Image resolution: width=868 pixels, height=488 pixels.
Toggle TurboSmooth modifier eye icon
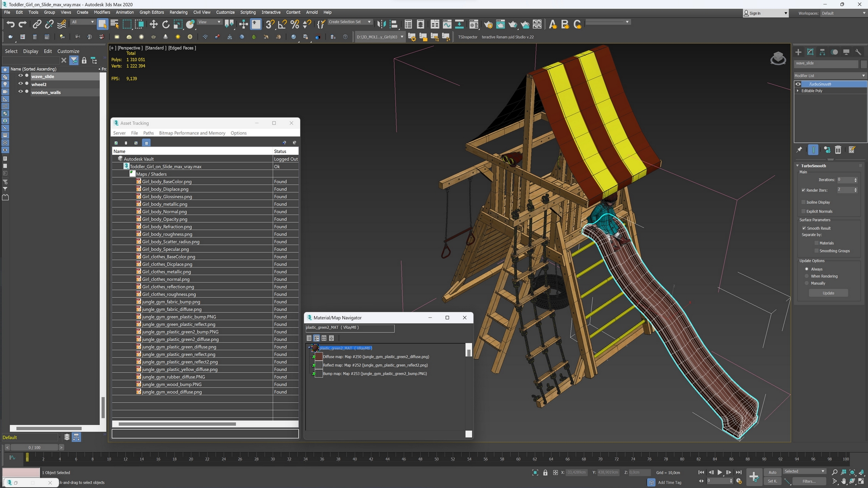798,84
